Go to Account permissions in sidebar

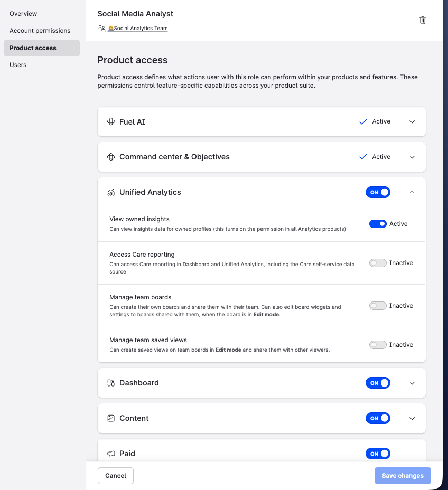(42, 31)
